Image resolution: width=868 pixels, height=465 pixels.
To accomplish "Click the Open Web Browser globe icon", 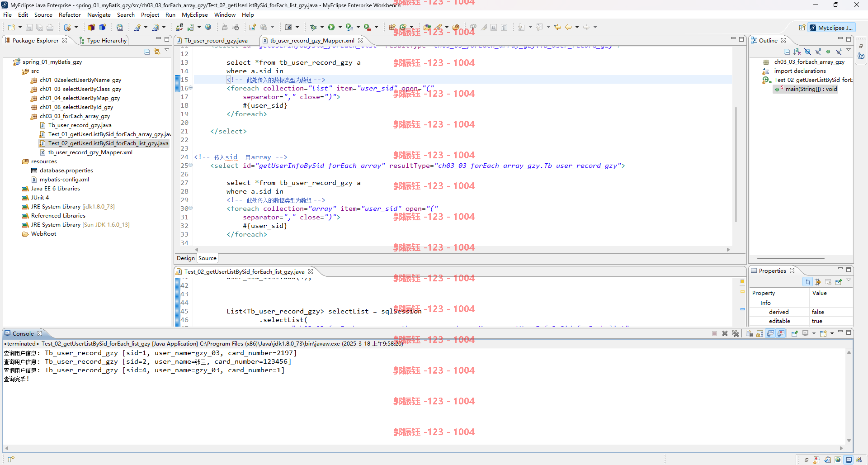I will coord(208,27).
